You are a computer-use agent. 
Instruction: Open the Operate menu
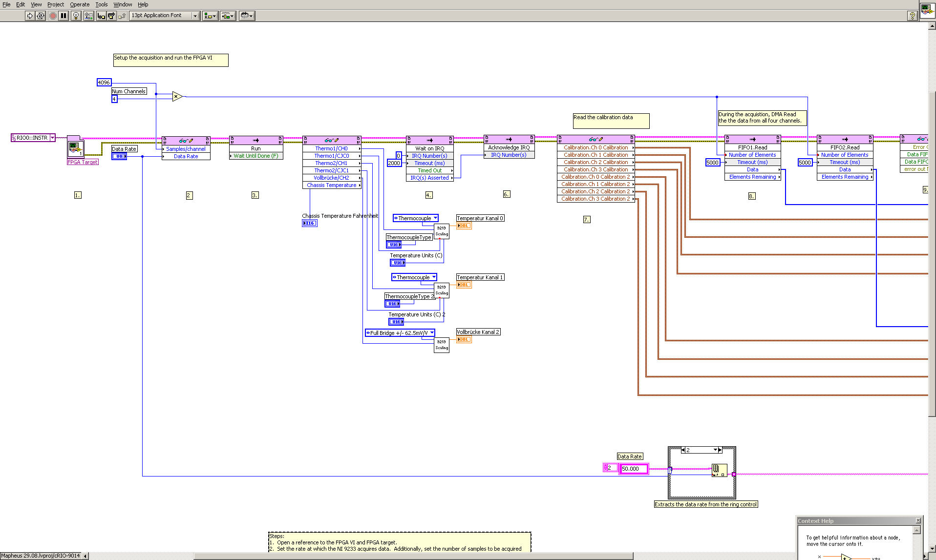click(80, 4)
